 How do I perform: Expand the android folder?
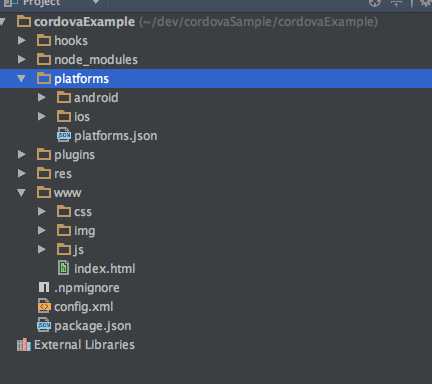[42, 98]
